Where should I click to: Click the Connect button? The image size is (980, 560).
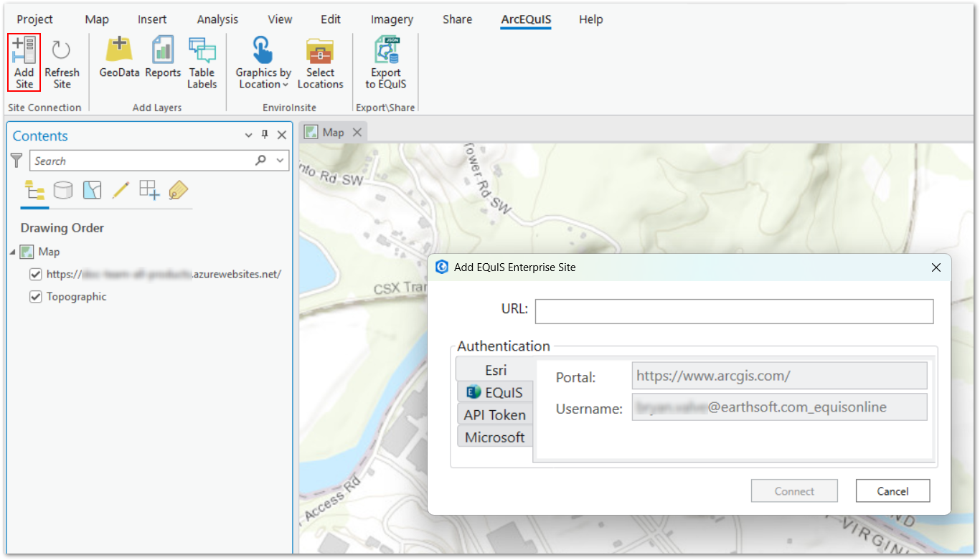tap(794, 491)
